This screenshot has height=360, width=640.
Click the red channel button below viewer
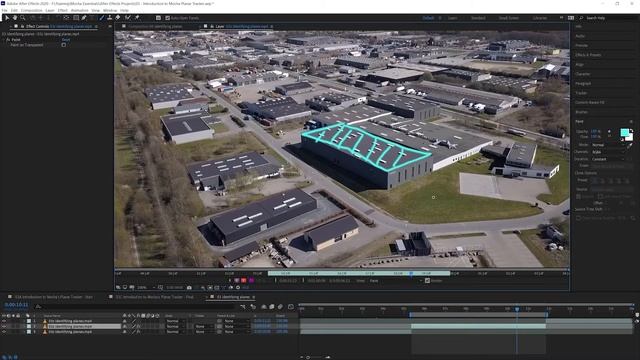pos(244,280)
